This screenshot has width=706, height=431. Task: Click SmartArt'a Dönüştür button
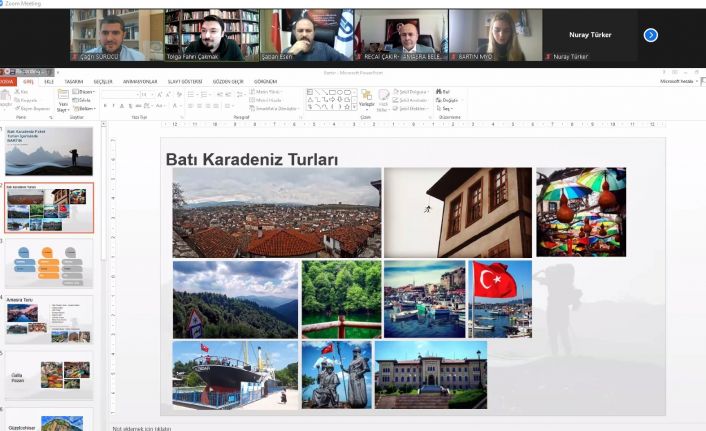(274, 109)
